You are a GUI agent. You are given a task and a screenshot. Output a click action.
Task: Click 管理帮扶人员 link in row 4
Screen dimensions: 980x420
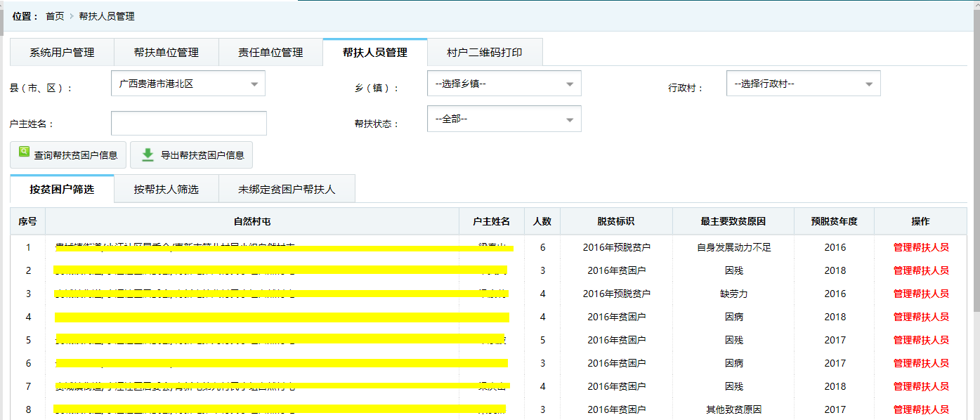pyautogui.click(x=920, y=317)
